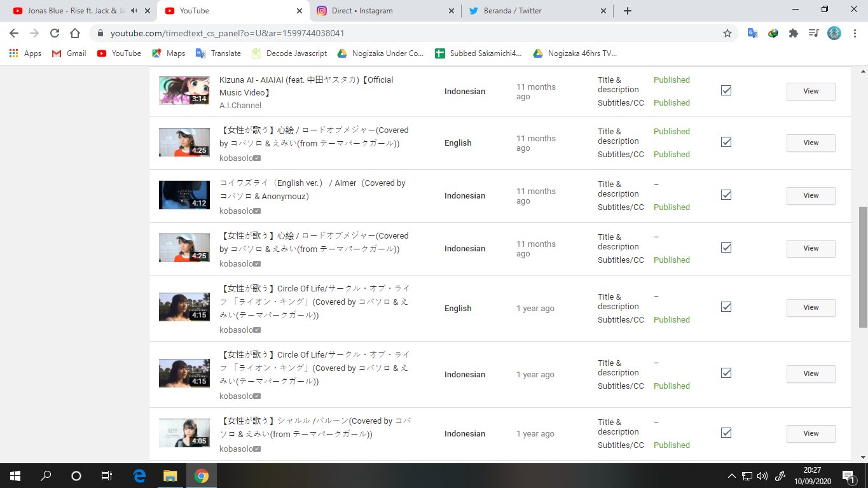Image resolution: width=868 pixels, height=488 pixels.
Task: Click View for the Kizuna AI video
Action: click(811, 91)
